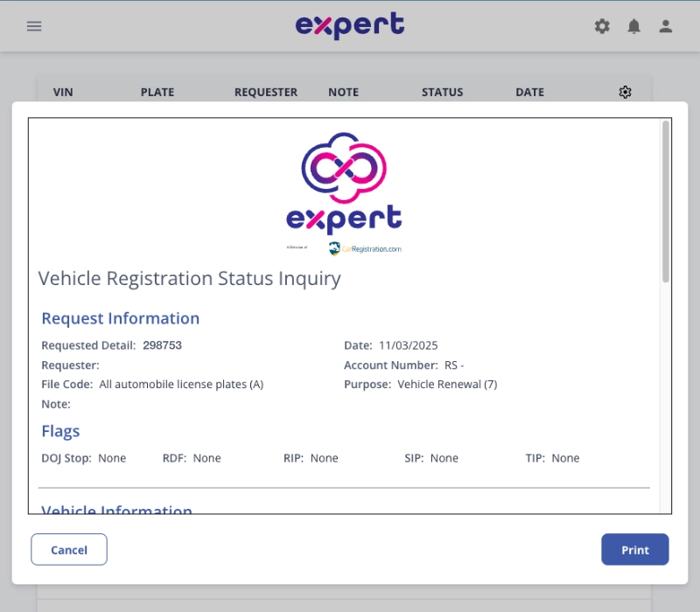Print the registration status report
The width and height of the screenshot is (700, 612).
point(634,550)
